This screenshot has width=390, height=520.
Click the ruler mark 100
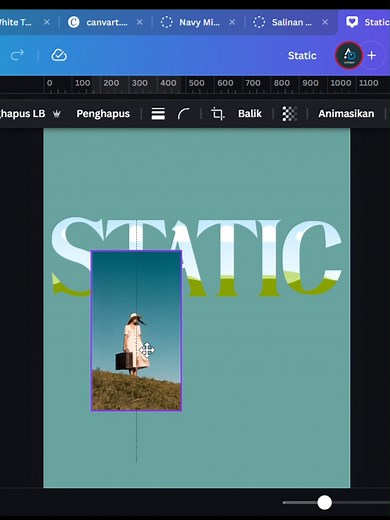[82, 83]
